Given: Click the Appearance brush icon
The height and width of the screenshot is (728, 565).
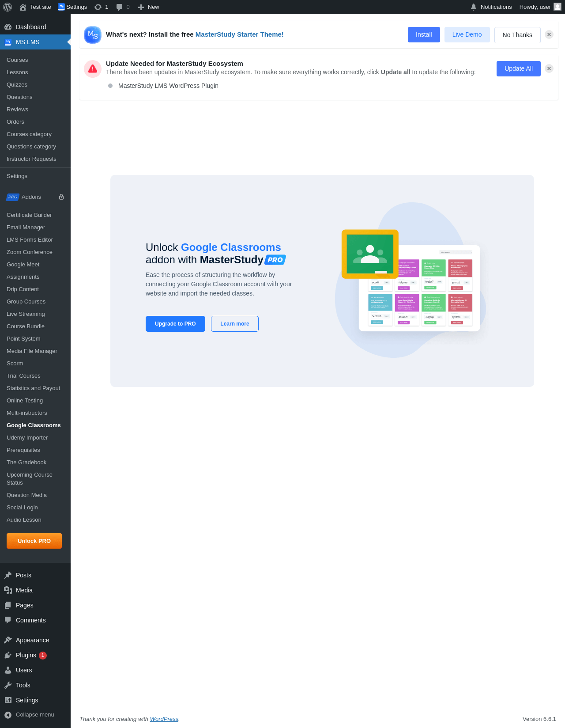Looking at the screenshot, I should 8,640.
